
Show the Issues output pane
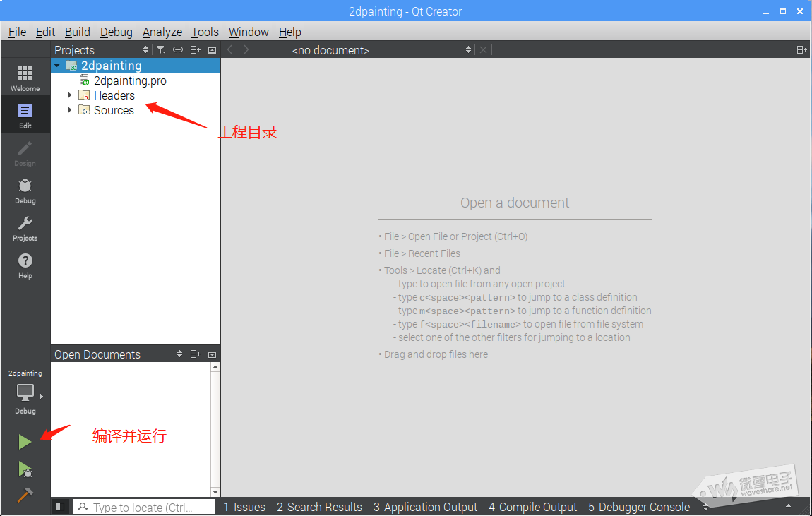point(244,507)
